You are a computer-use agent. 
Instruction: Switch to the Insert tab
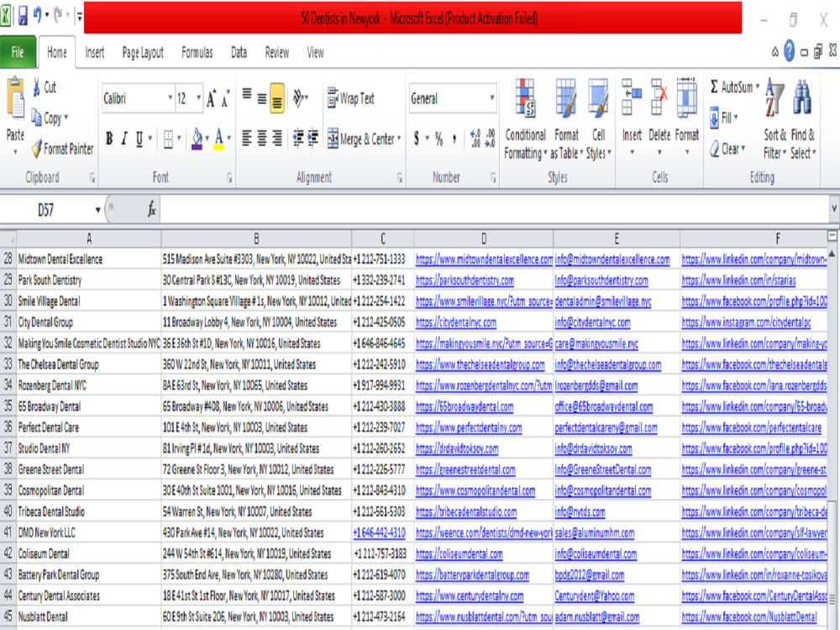(94, 52)
